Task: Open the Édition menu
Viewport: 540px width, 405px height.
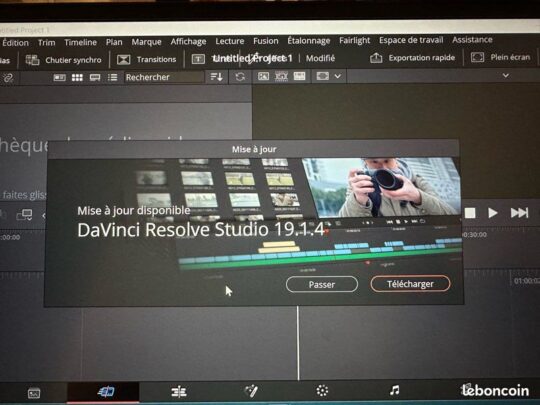Action: pyautogui.click(x=15, y=43)
